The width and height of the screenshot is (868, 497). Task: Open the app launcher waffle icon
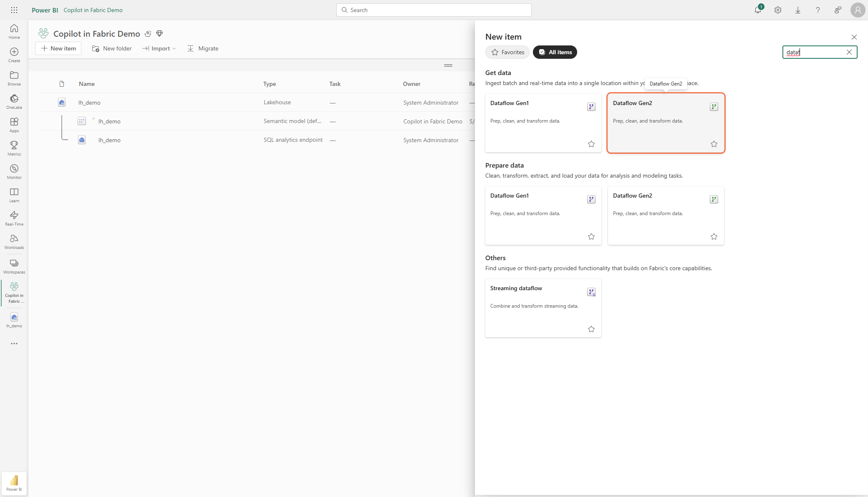coord(14,10)
